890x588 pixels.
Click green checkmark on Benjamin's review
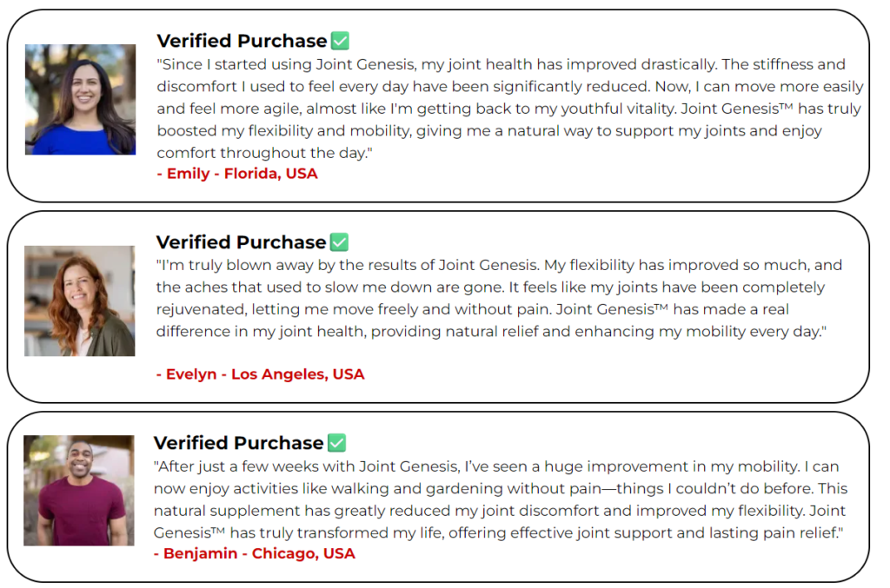(x=337, y=443)
